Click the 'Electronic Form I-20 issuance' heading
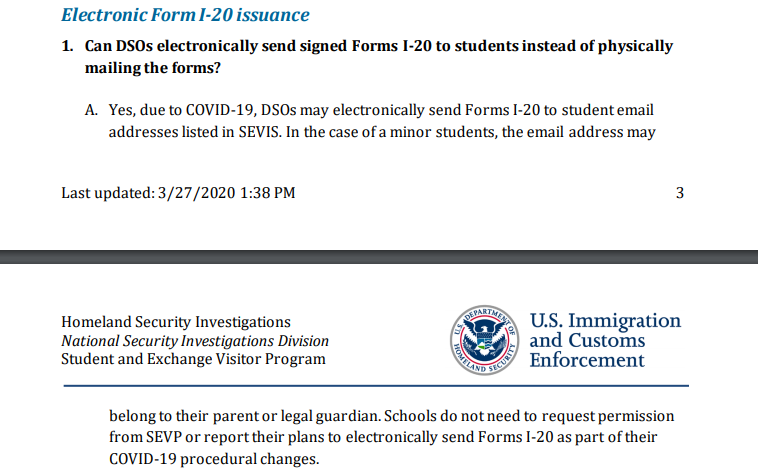 pos(185,15)
